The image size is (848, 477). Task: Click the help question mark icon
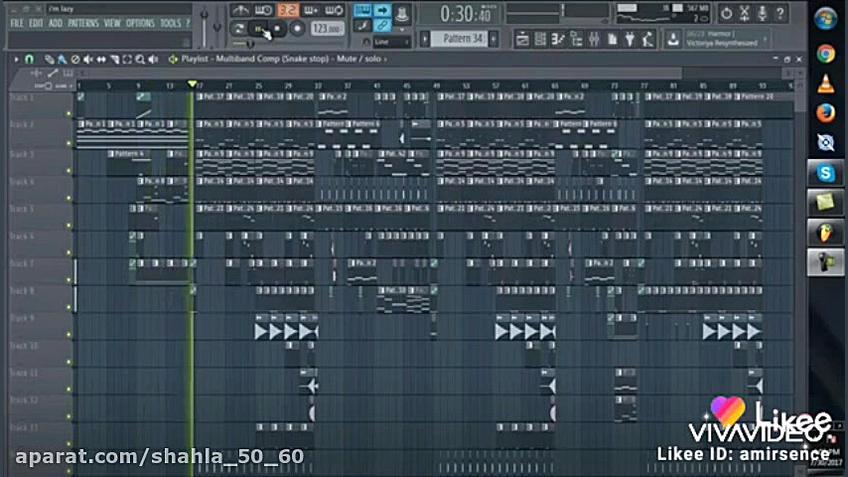pyautogui.click(x=780, y=13)
